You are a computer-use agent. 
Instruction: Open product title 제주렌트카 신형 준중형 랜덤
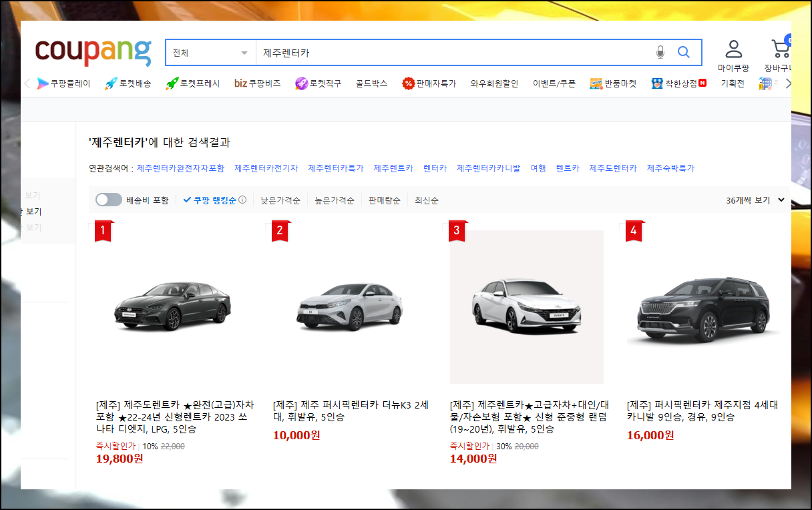[x=530, y=417]
